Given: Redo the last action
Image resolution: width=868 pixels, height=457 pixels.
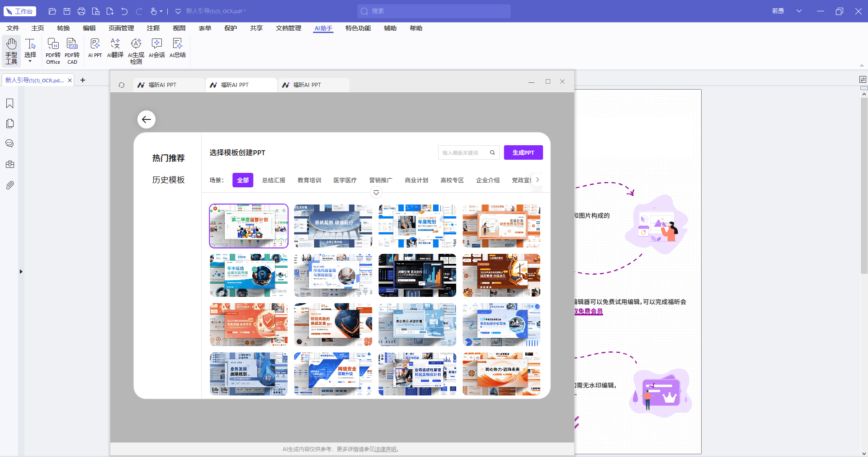Looking at the screenshot, I should pyautogui.click(x=139, y=11).
